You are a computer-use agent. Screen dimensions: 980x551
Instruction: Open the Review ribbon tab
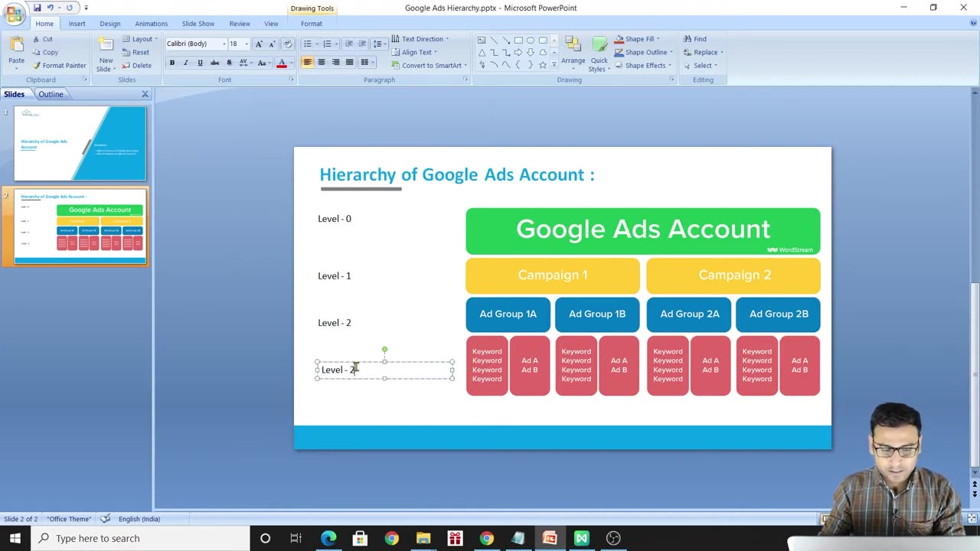[240, 24]
